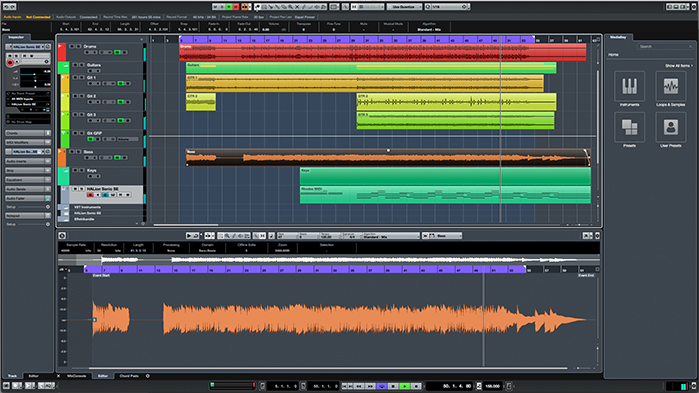Open the MediaBay tab in right zone
The width and height of the screenshot is (699, 393).
[617, 37]
